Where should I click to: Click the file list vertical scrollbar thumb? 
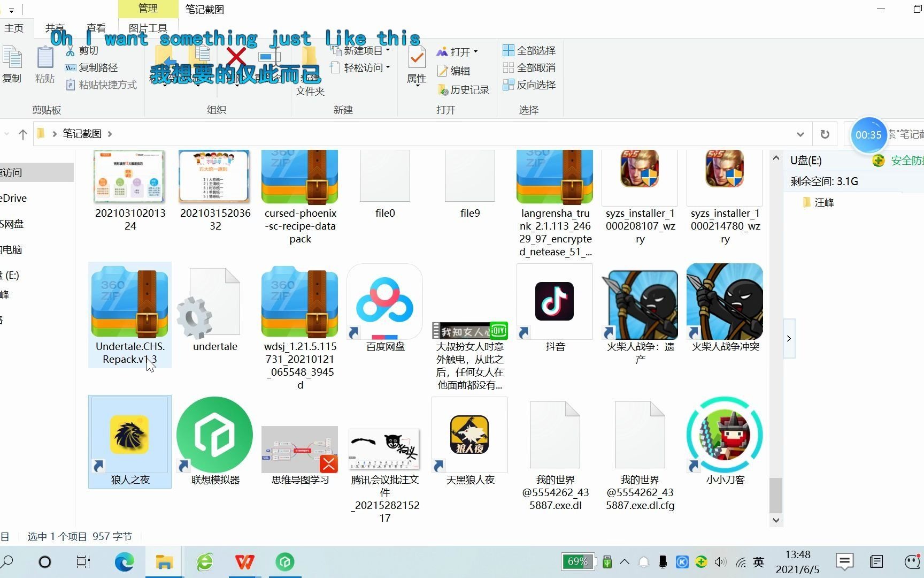pos(775,495)
